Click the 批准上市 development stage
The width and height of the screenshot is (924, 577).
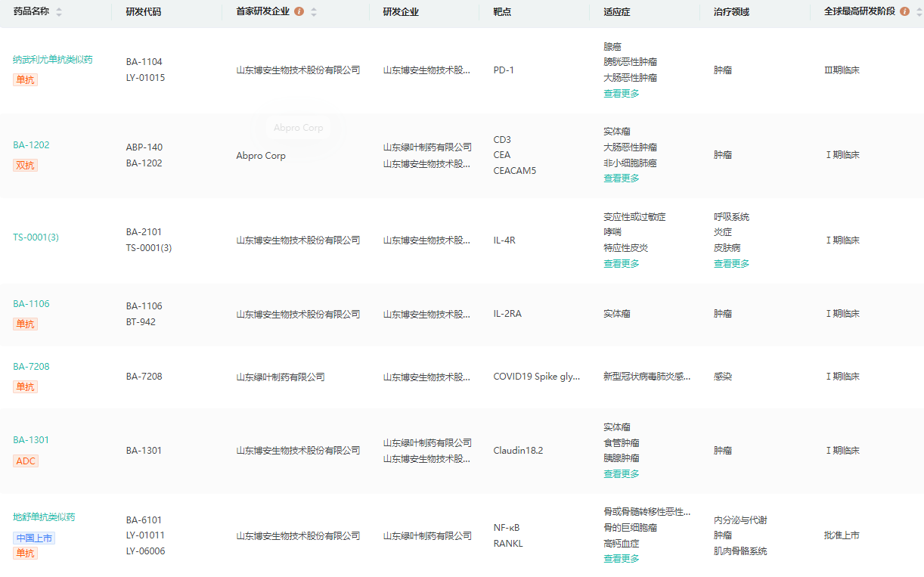click(842, 535)
